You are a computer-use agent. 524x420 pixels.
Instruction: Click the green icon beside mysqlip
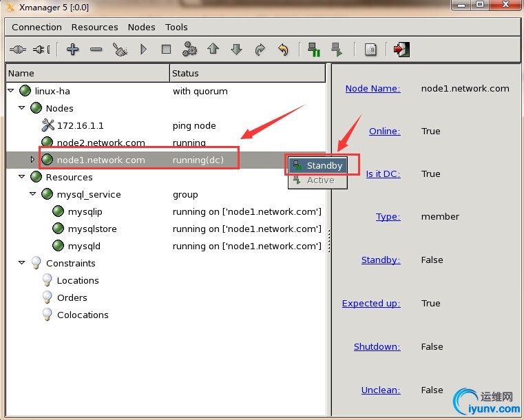coord(58,211)
